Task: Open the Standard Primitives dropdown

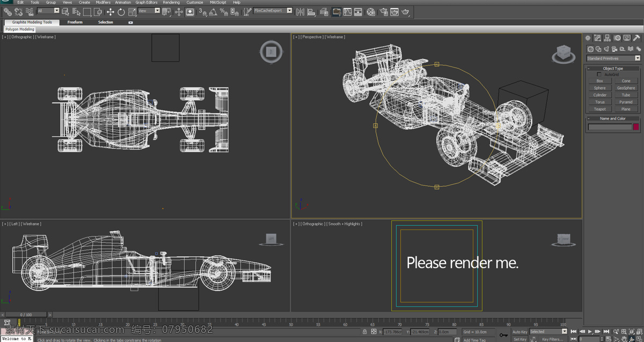Action: (613, 58)
